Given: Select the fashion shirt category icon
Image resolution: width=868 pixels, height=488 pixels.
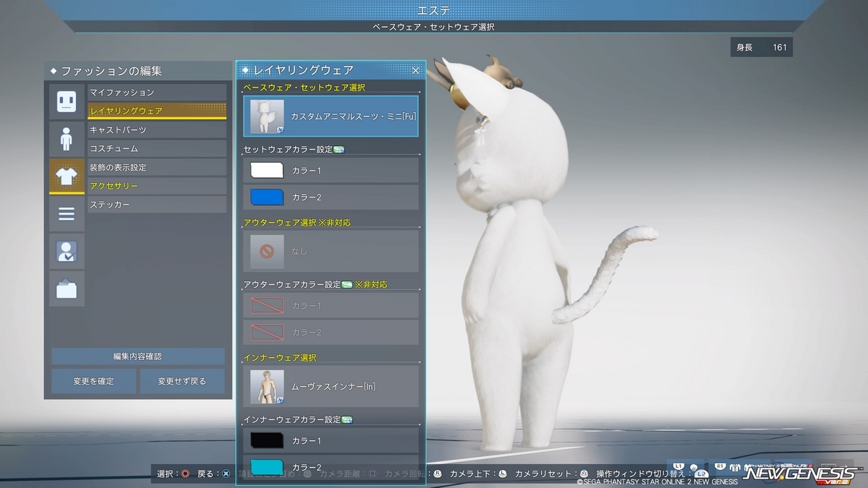Looking at the screenshot, I should point(67,176).
